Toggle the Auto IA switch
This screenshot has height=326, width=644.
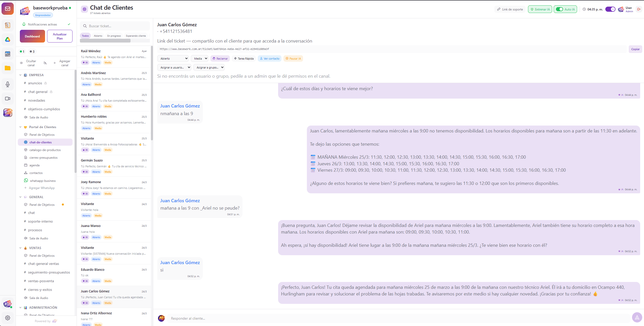[x=560, y=9]
